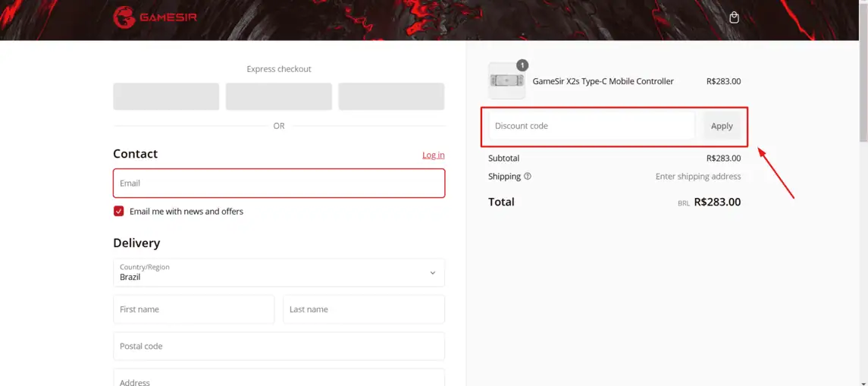Open the shopping bag cart icon
The height and width of the screenshot is (386, 868).
click(x=734, y=17)
